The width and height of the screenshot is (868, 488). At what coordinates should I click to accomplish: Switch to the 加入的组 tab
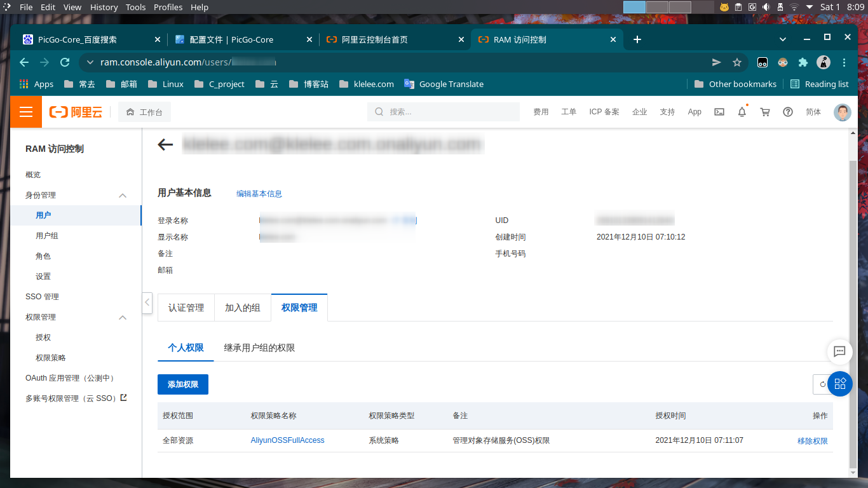coord(243,308)
